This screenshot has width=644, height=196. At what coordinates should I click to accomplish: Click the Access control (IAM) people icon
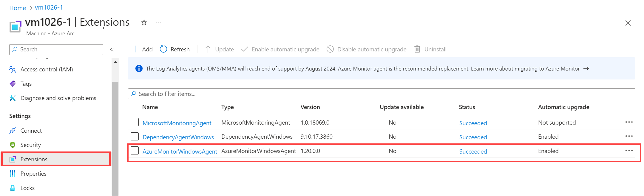pyautogui.click(x=13, y=69)
